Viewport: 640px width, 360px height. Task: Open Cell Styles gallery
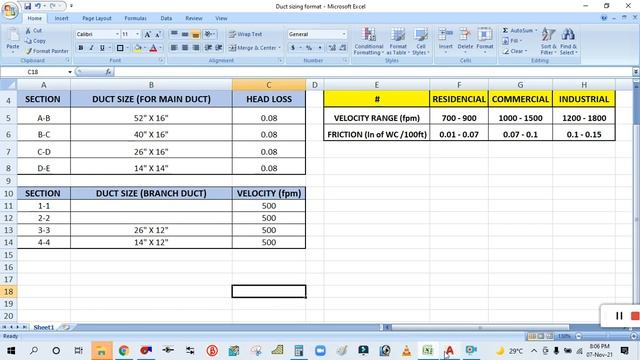click(x=421, y=41)
